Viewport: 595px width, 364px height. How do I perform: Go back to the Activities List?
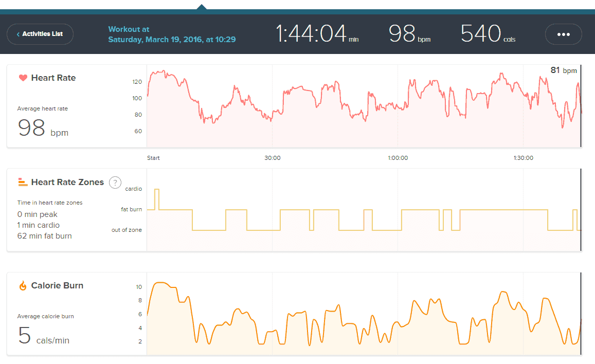(40, 34)
